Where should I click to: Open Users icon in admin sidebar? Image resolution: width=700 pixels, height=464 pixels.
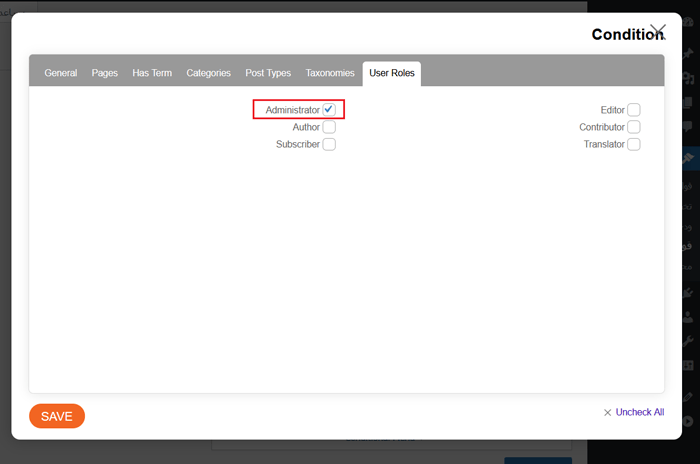pos(688,318)
